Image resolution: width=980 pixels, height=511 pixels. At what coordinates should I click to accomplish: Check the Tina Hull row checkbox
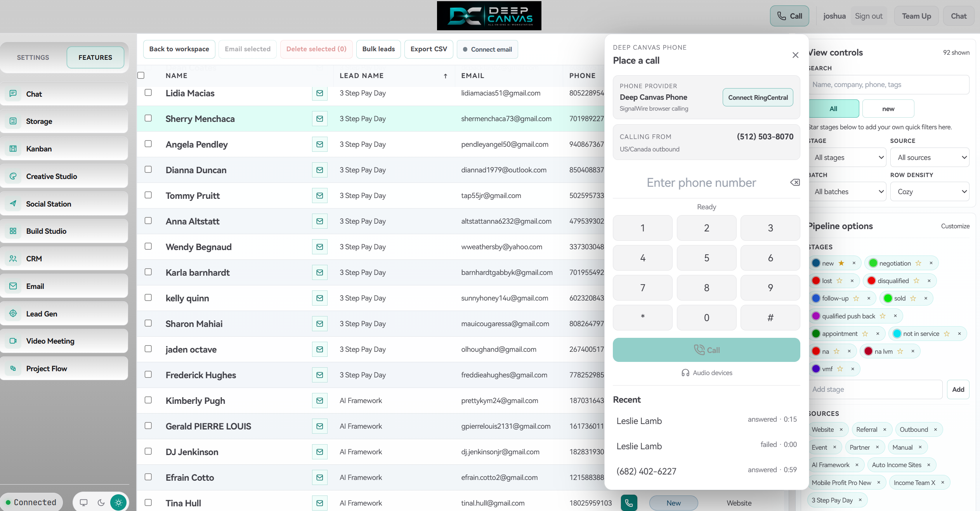[x=148, y=502]
